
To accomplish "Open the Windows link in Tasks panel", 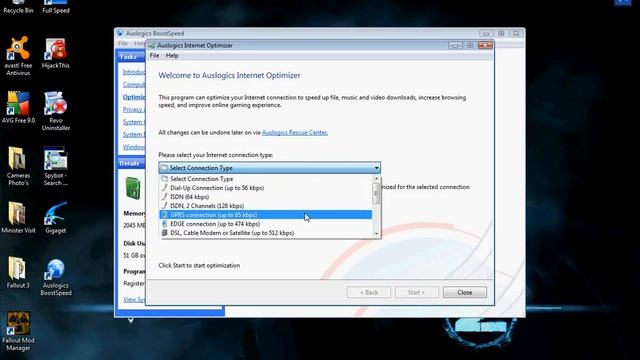I will pos(134,147).
